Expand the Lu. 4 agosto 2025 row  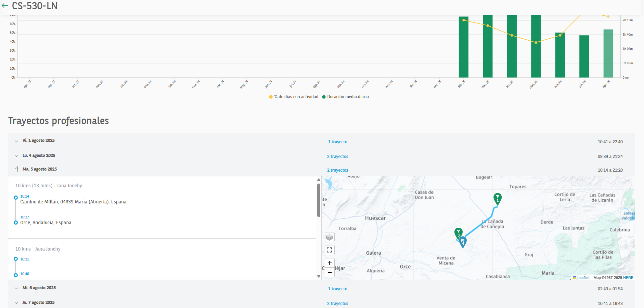coord(16,156)
